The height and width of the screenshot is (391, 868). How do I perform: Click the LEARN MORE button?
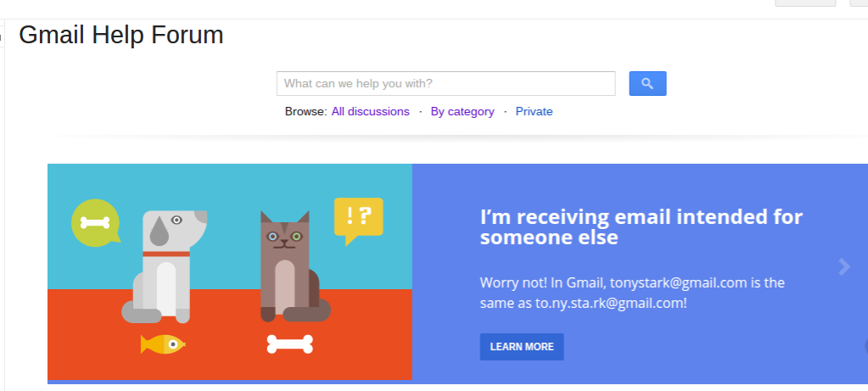pos(522,347)
